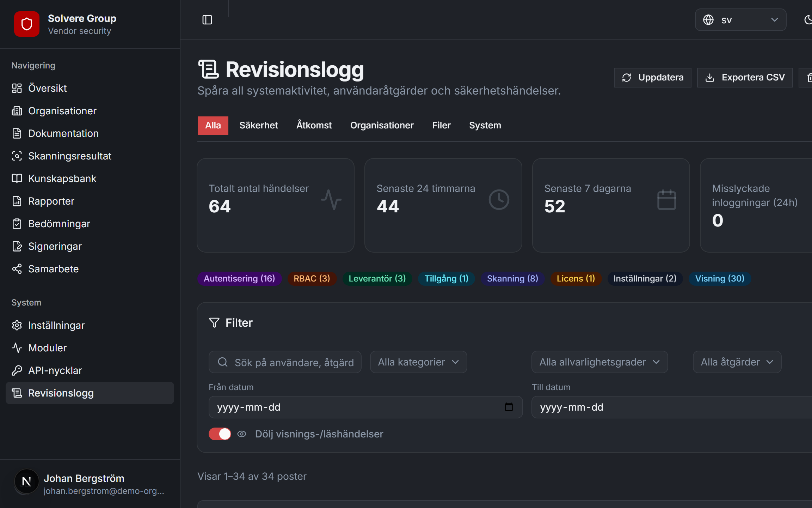
Task: Click the calendar icon in Senaste 7 dagarna
Action: click(667, 200)
